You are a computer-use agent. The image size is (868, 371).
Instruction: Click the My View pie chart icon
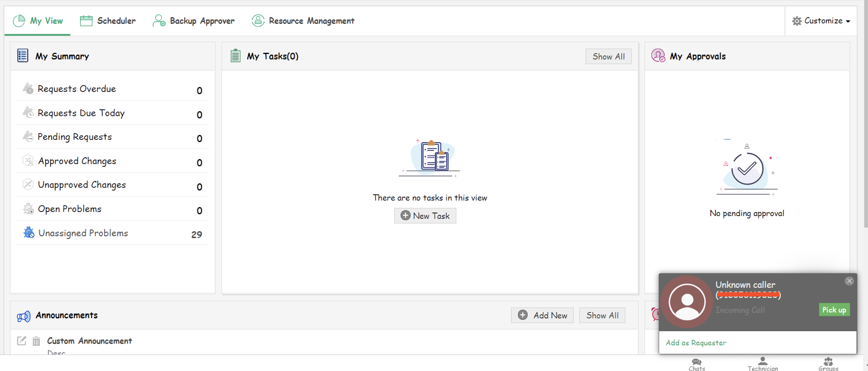click(x=19, y=21)
